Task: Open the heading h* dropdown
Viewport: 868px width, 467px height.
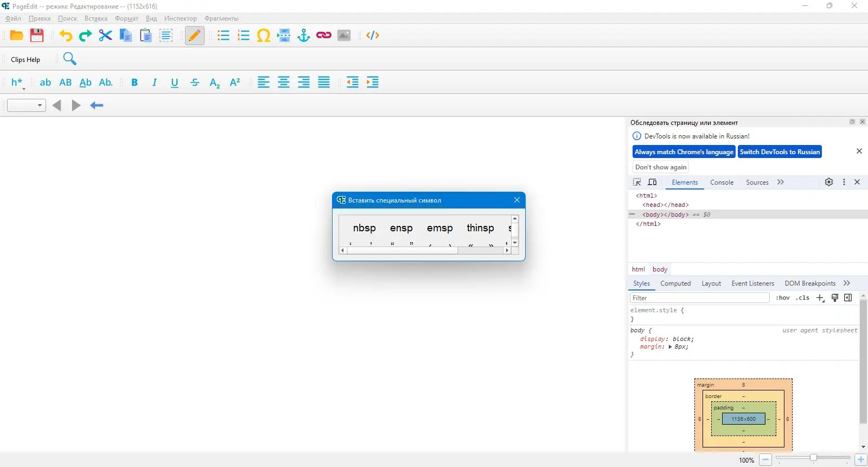Action: coord(17,83)
